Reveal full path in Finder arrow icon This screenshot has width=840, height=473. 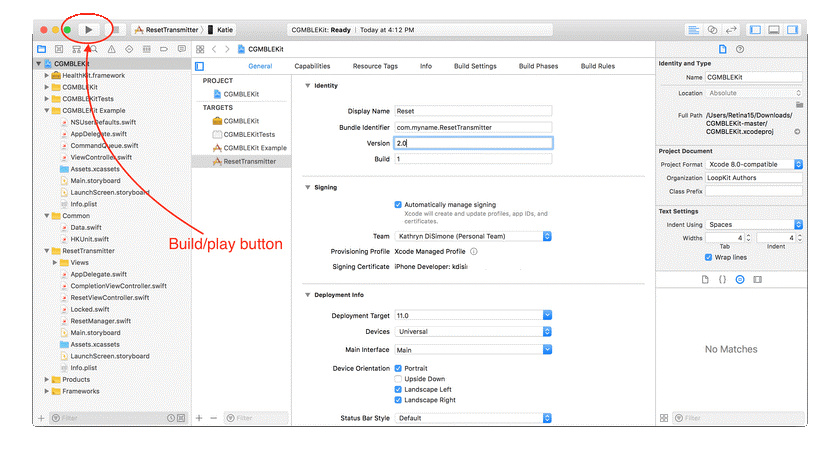[x=797, y=132]
